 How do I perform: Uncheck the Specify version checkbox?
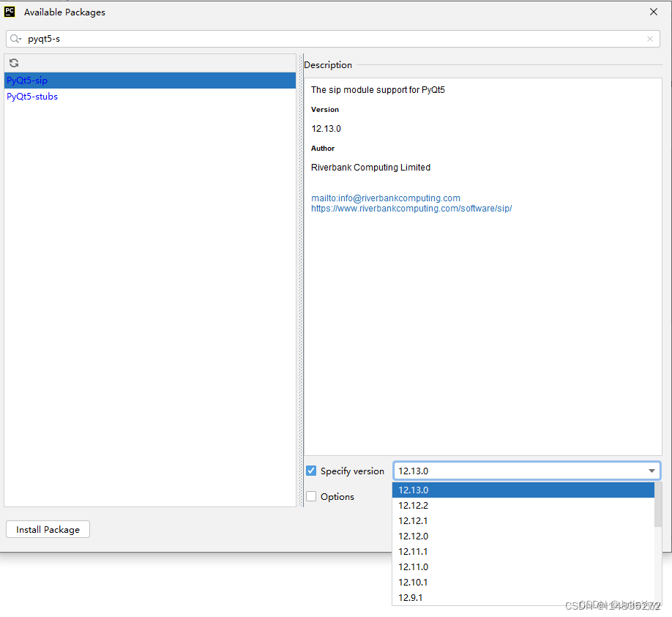[x=311, y=471]
